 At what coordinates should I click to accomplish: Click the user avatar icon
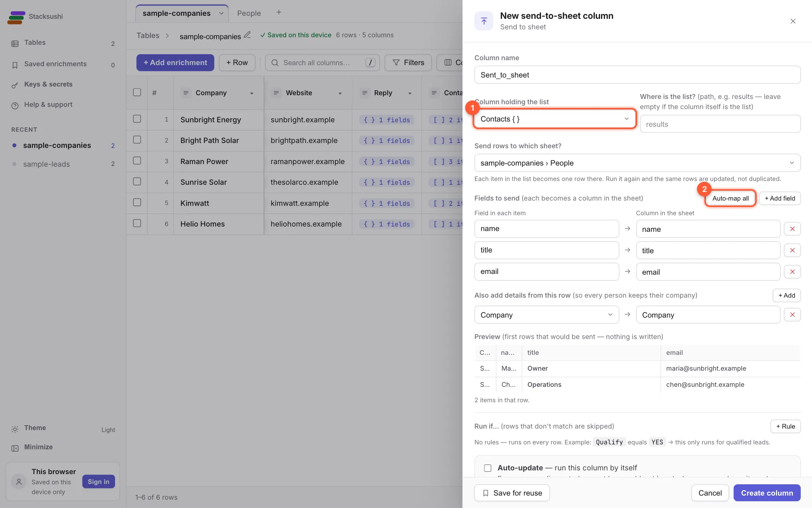(19, 482)
